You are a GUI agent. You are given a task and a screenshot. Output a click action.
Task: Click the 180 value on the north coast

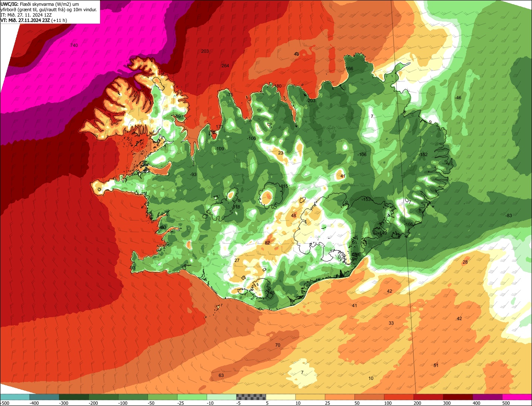278,86
